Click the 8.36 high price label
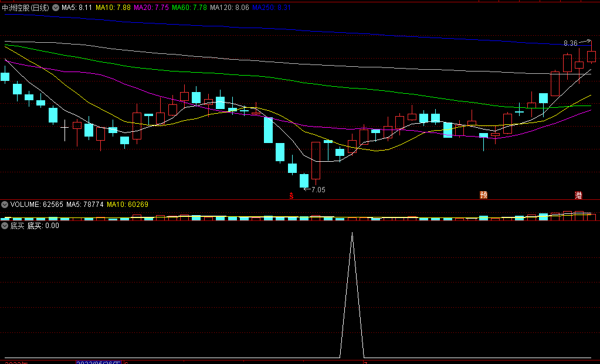The width and height of the screenshot is (600, 364). (571, 43)
